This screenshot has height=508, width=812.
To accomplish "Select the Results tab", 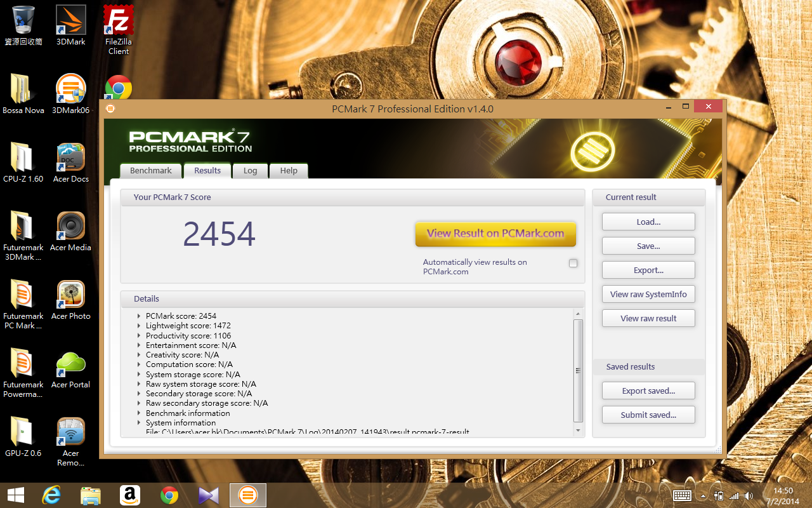I will (207, 171).
